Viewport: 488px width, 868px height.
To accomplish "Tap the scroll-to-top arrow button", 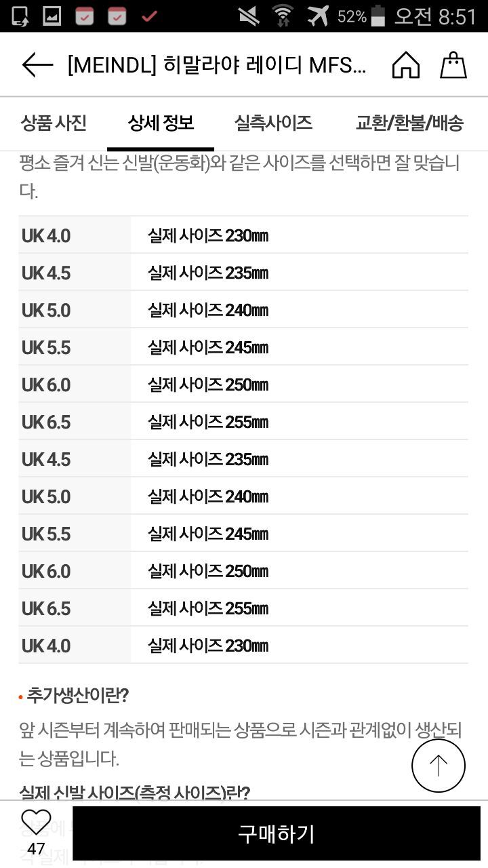I will (x=438, y=766).
